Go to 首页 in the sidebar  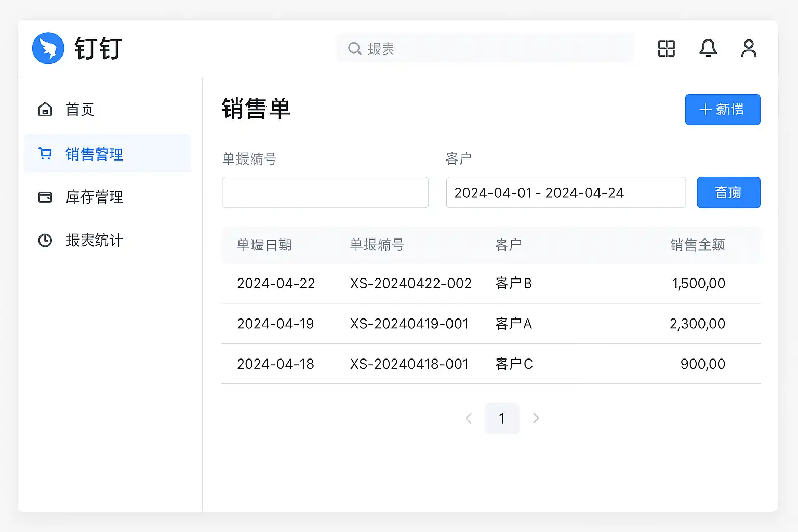(x=79, y=110)
